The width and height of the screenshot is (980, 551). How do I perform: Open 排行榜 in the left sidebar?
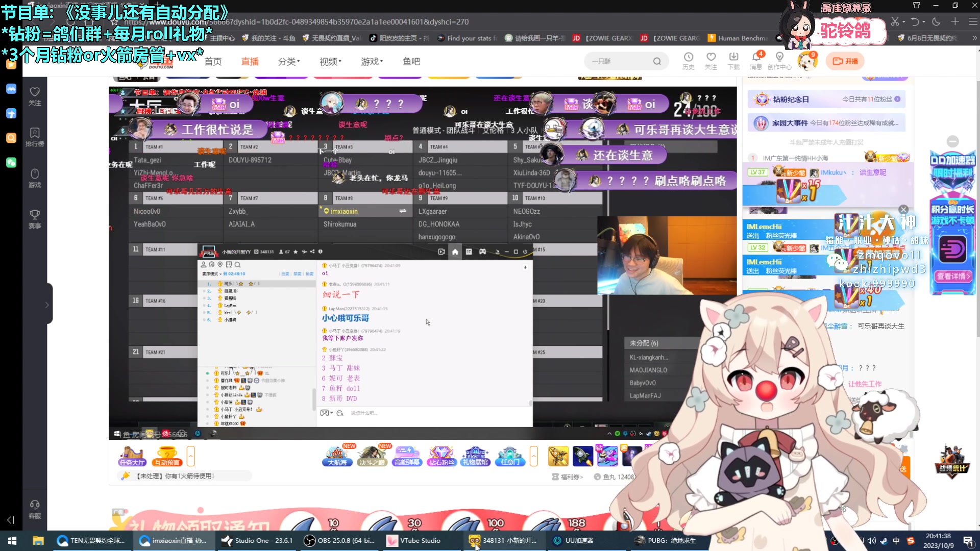click(35, 137)
